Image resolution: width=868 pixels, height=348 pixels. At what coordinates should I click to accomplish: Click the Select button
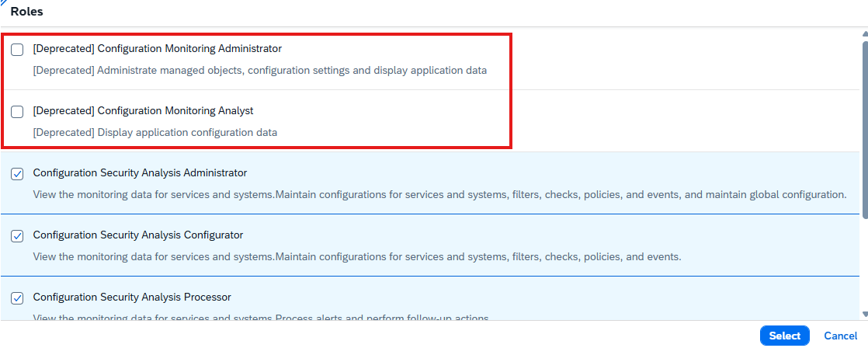pos(784,336)
